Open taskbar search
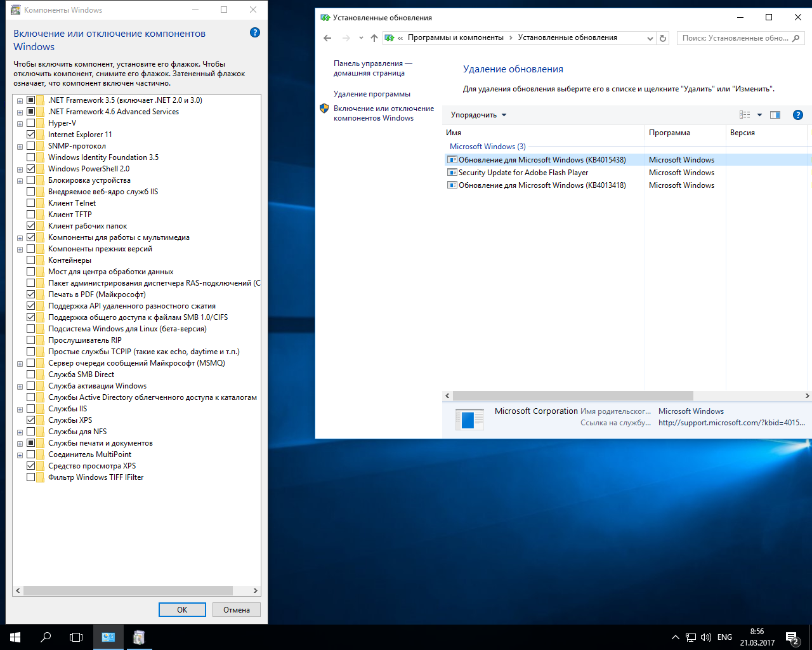The height and width of the screenshot is (650, 812). pyautogui.click(x=46, y=637)
